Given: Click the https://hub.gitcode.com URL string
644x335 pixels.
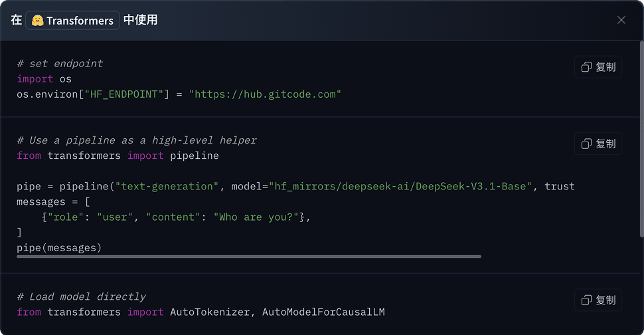Looking at the screenshot, I should (x=265, y=94).
